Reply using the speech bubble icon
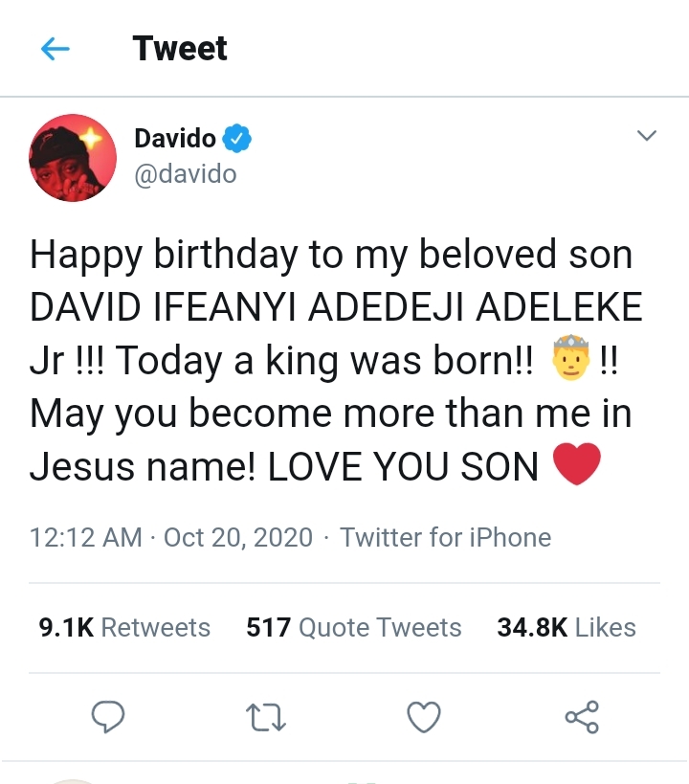Image resolution: width=689 pixels, height=784 pixels. coord(108,716)
